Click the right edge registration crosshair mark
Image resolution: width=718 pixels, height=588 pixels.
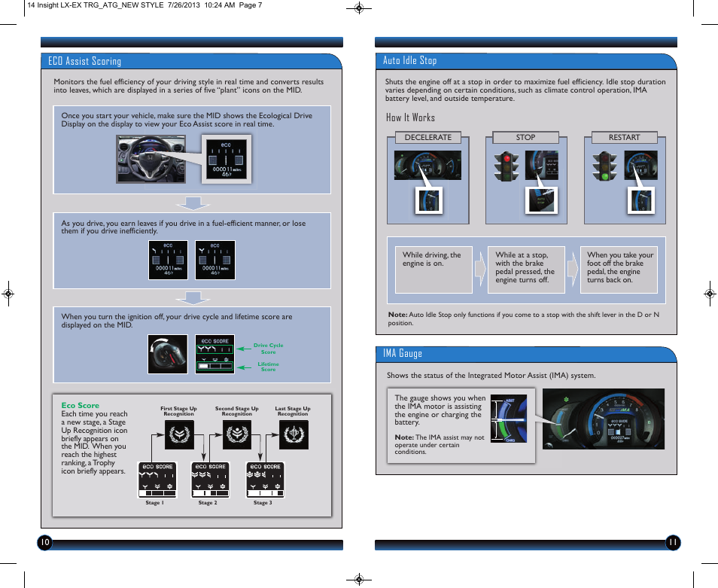pyautogui.click(x=710, y=294)
